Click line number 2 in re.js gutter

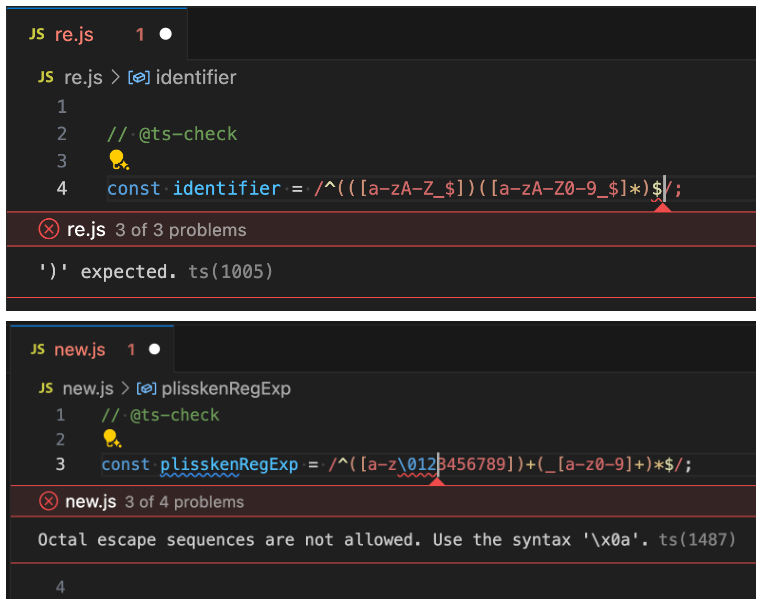(62, 134)
